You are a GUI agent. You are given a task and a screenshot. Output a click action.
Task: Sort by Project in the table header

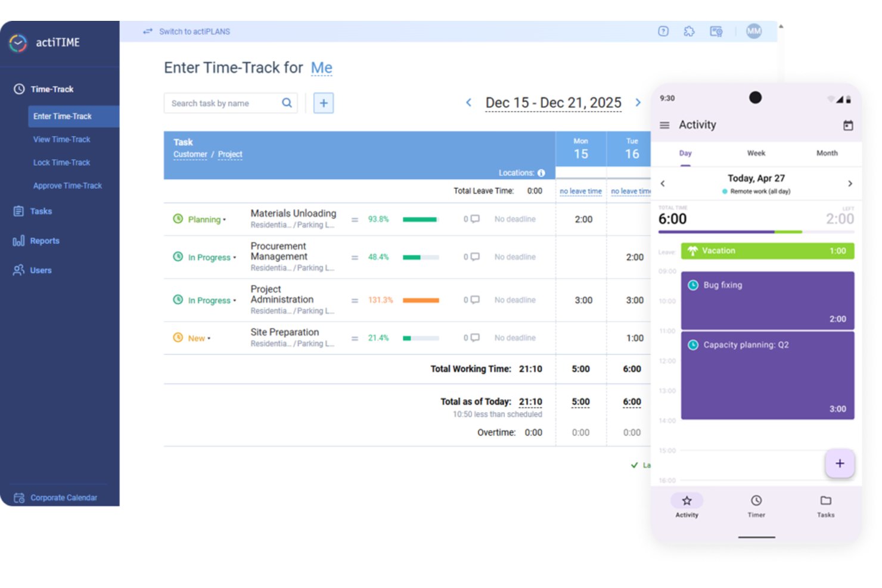(x=230, y=154)
